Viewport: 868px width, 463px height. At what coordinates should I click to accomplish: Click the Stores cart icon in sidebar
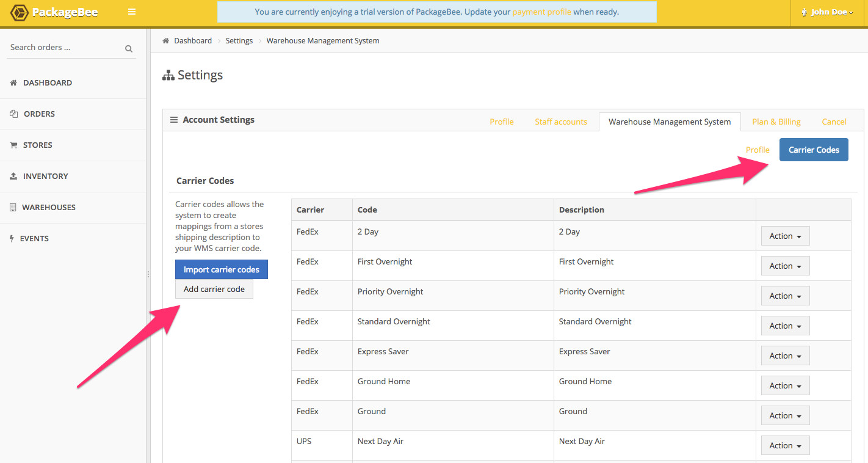click(x=13, y=145)
